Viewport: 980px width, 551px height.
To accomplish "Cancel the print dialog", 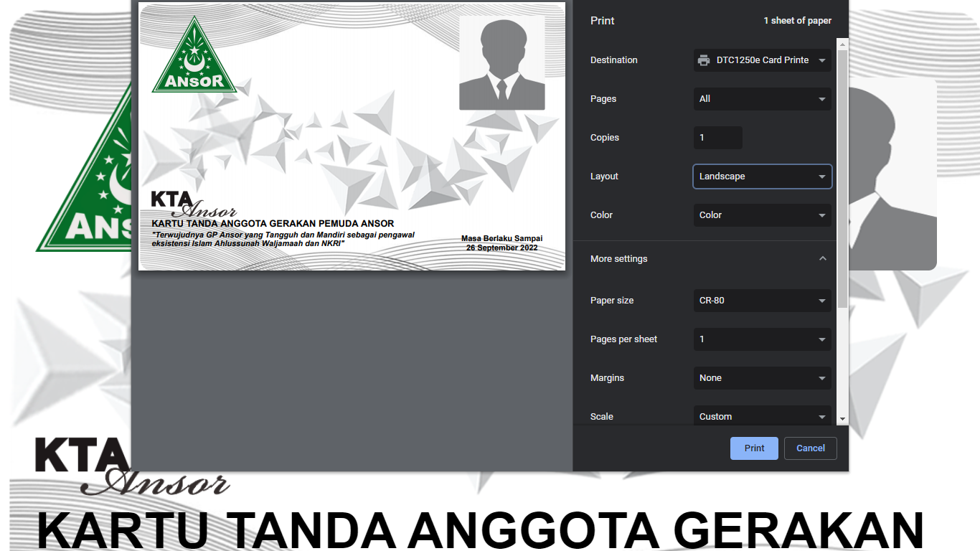I will click(x=811, y=448).
